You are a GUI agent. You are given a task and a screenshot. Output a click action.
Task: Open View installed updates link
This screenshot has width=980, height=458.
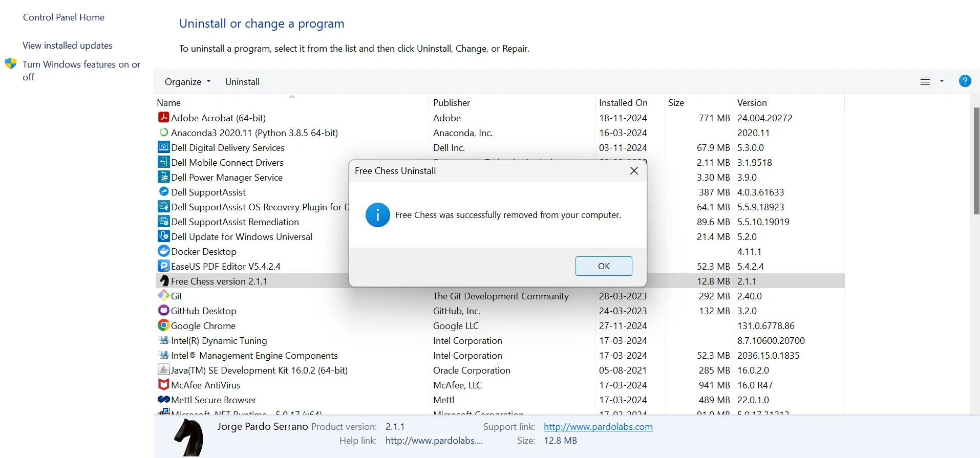[68, 46]
